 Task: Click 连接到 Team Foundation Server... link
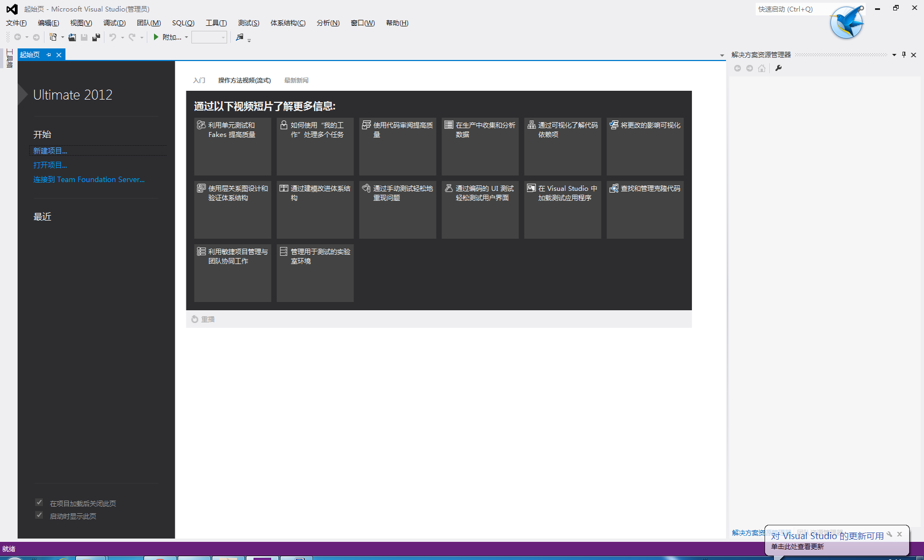coord(89,179)
